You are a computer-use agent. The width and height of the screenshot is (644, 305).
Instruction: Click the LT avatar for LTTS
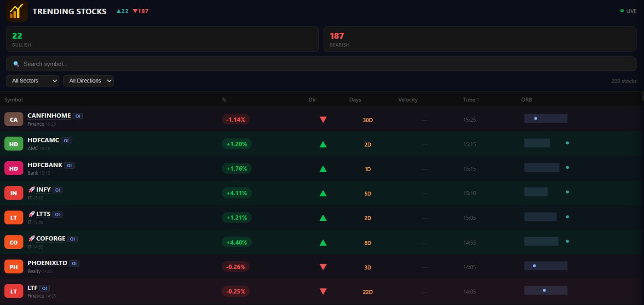point(14,217)
